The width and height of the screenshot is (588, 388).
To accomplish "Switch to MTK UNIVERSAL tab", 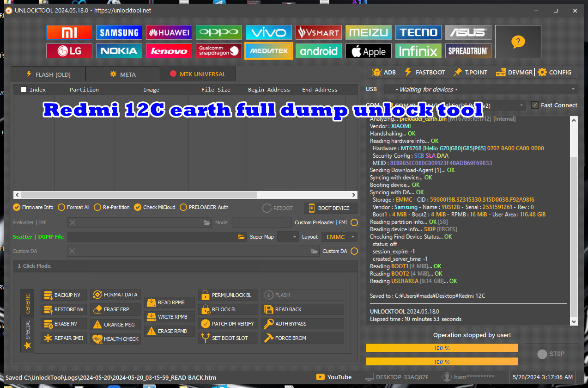I will [x=198, y=74].
